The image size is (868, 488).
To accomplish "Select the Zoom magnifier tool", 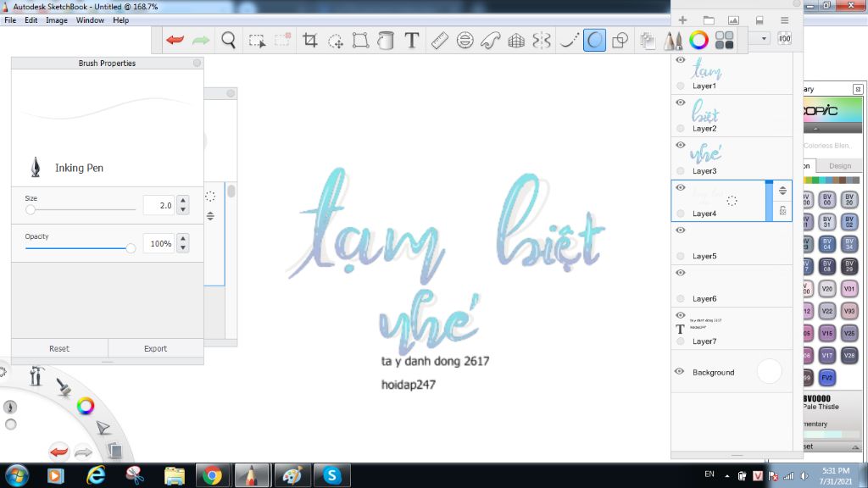I will click(228, 40).
